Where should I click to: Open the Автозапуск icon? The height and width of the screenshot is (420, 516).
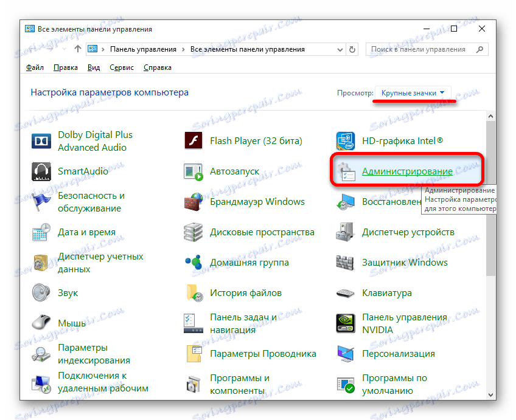193,171
